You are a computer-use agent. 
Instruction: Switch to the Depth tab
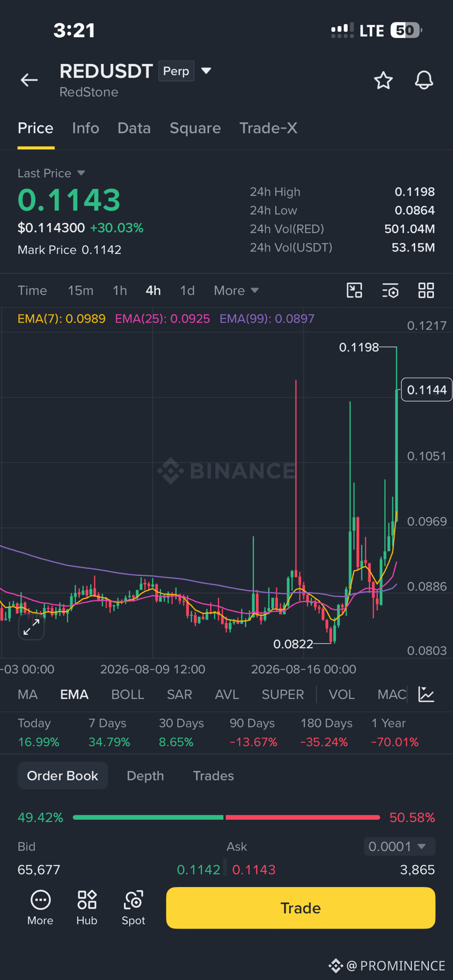pos(145,775)
